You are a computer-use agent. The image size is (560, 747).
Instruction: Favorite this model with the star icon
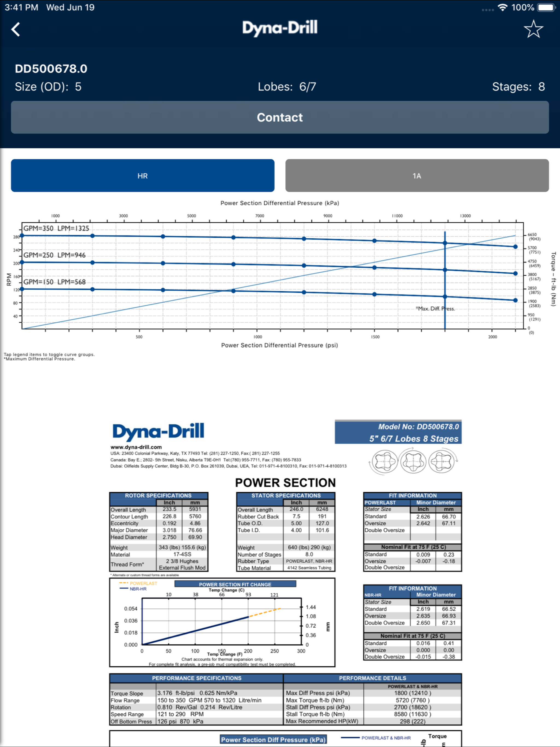point(533,29)
